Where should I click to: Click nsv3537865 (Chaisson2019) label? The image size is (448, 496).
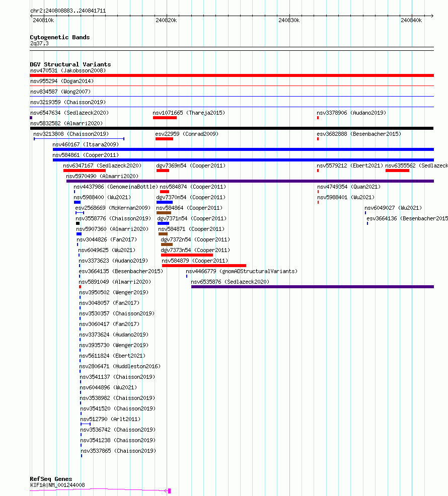(x=118, y=451)
